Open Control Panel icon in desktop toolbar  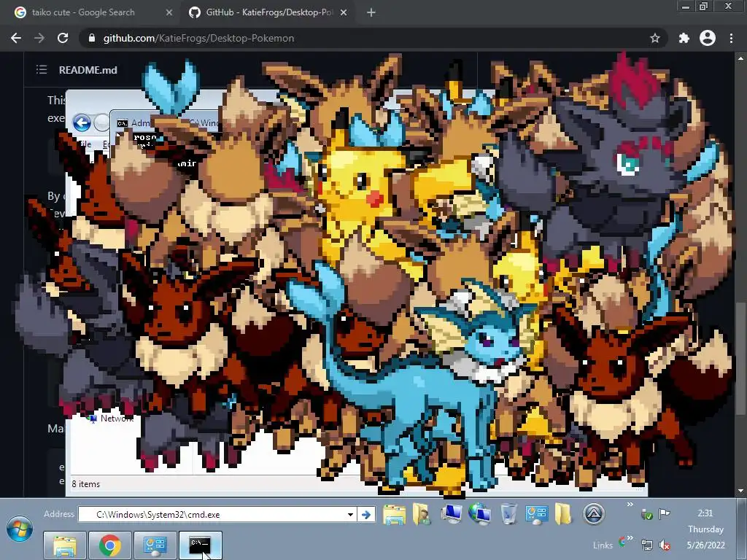point(536,514)
